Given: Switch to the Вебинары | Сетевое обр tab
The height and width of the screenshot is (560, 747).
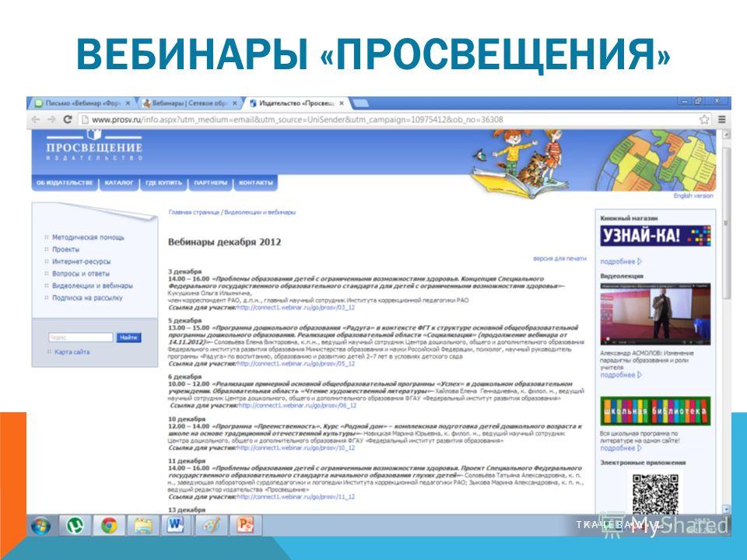Looking at the screenshot, I should coord(190,103).
